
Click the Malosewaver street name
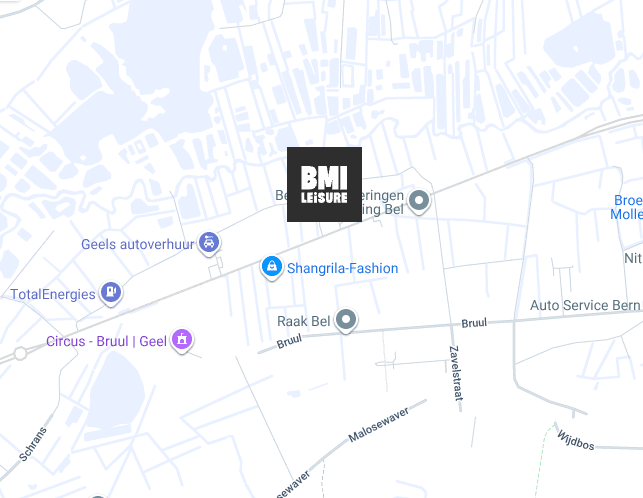[379, 425]
